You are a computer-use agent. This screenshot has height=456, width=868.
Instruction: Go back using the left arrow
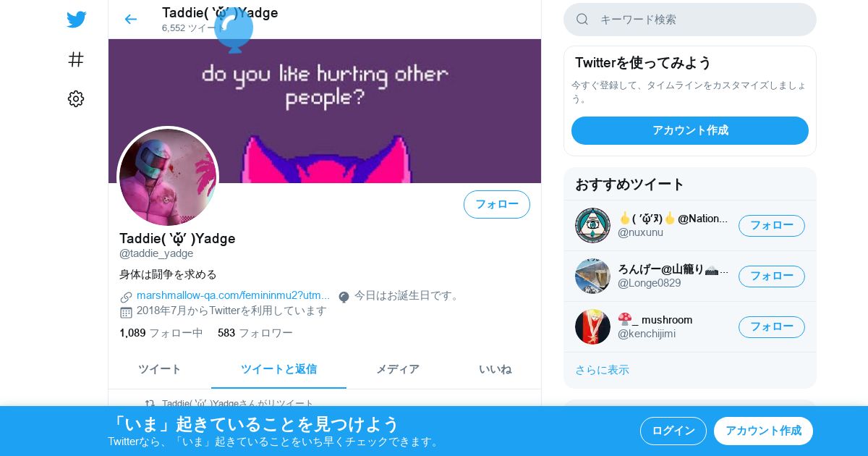point(130,20)
